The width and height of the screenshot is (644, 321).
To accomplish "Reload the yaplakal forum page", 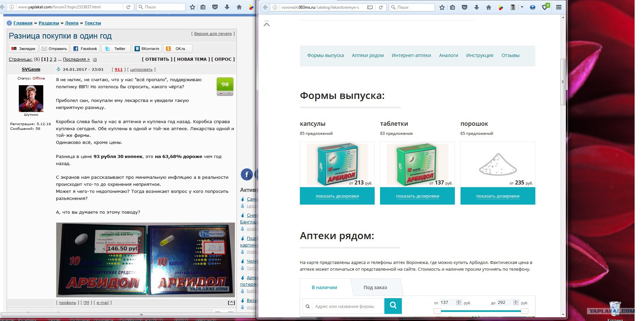I will [x=128, y=7].
